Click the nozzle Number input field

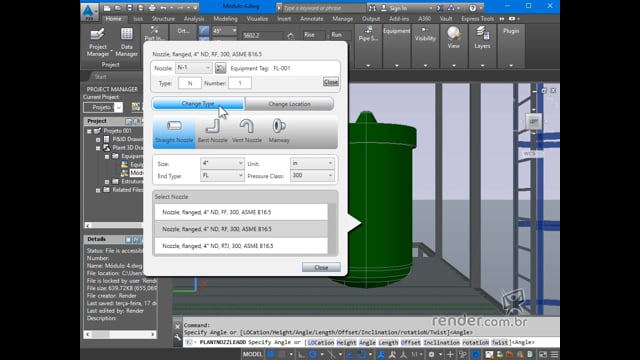pos(240,83)
